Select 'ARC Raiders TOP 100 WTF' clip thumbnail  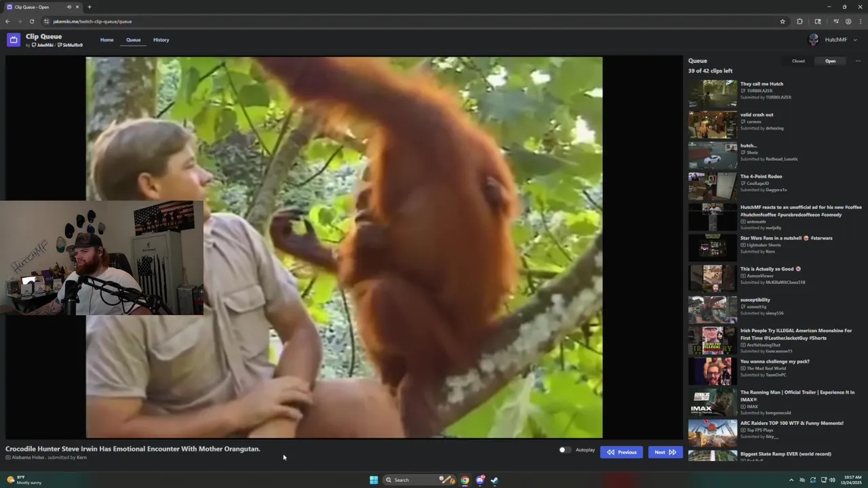[x=713, y=433]
